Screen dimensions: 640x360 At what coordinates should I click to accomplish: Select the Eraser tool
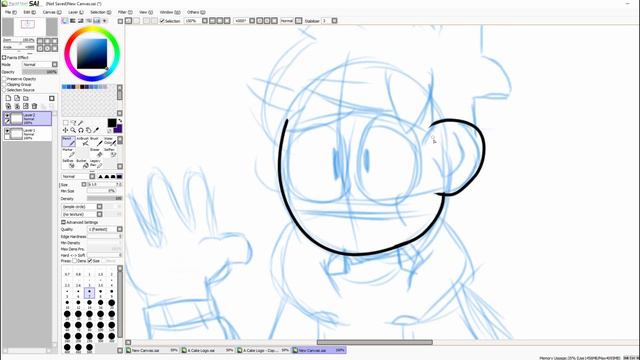coord(96,153)
